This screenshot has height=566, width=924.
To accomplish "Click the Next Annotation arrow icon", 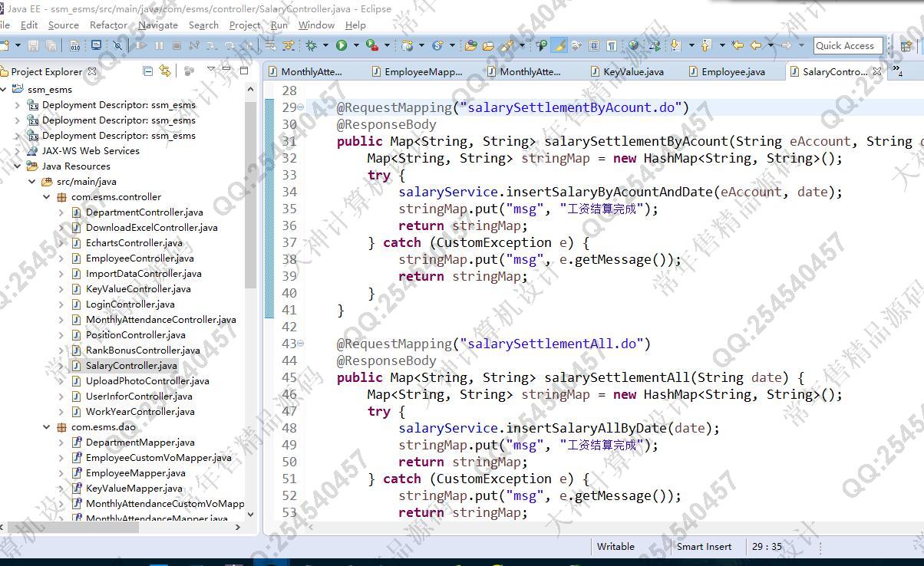I will point(675,46).
